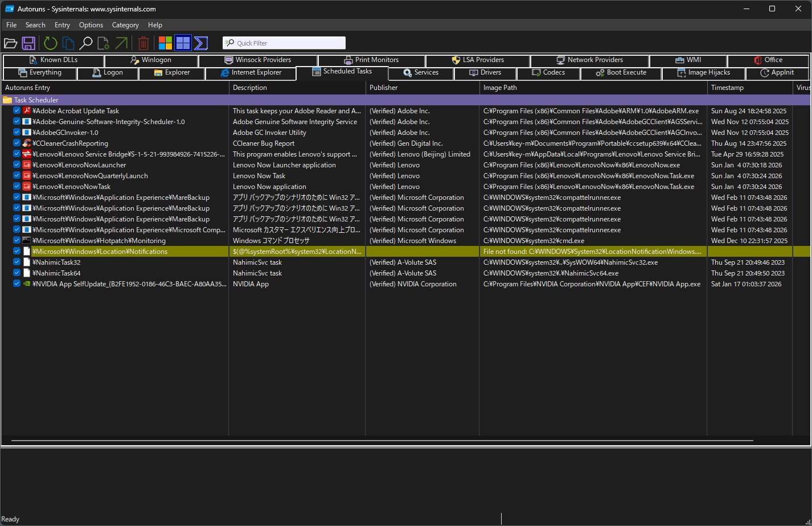
Task: Toggle the blue Windows logo filter
Action: [x=183, y=43]
